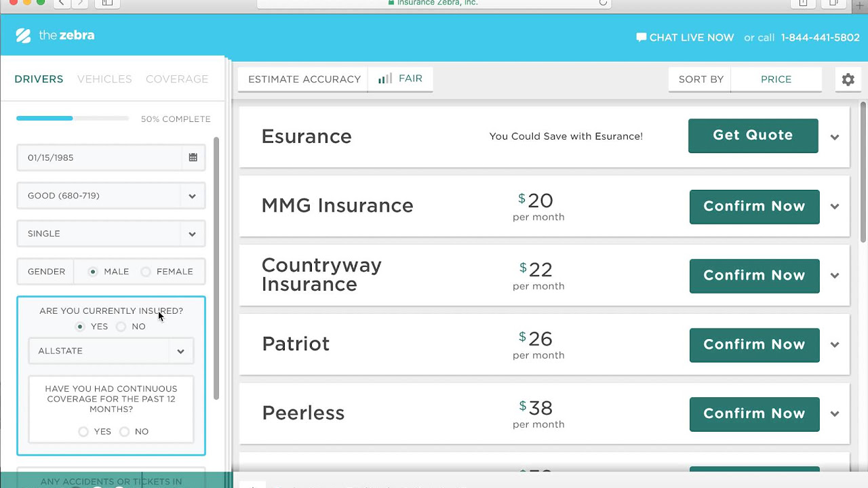Click Safari forward navigation arrow

tap(80, 3)
